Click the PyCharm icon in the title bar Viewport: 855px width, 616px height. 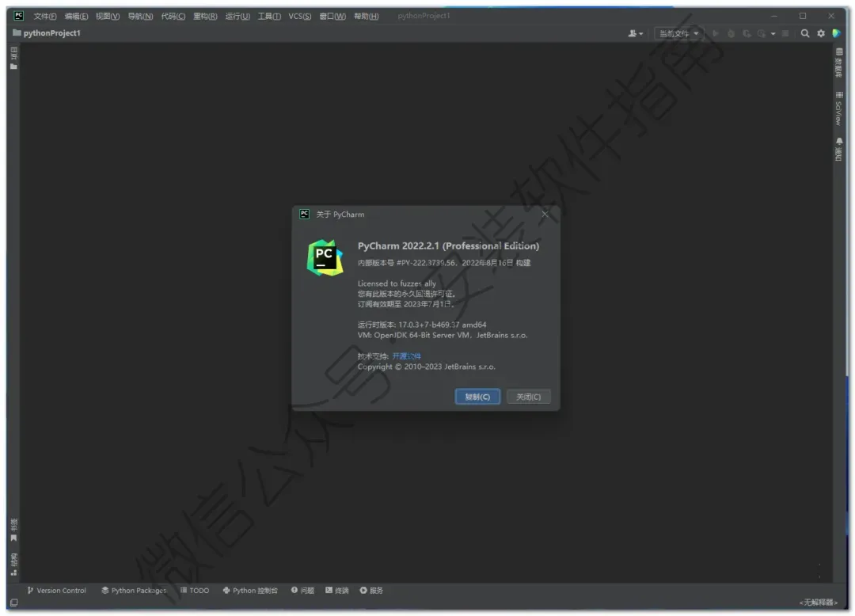coord(18,16)
